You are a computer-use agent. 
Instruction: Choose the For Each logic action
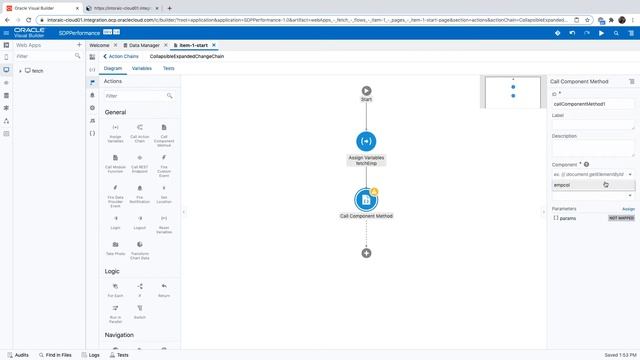click(x=116, y=290)
